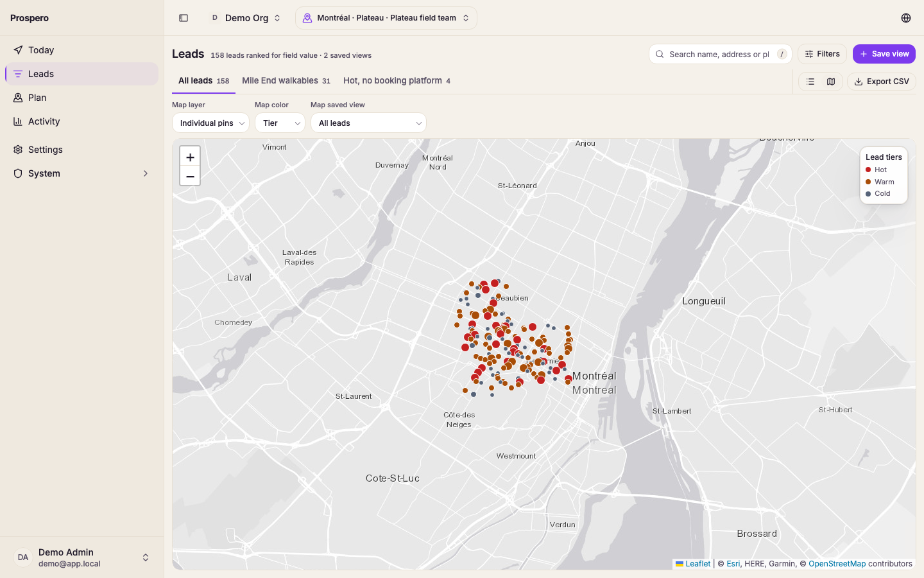
Task: Click the St-Léonard map label
Action: 517,186
